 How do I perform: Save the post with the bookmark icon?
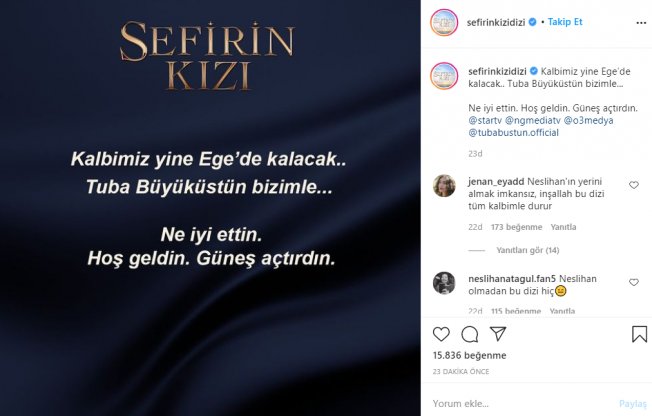click(639, 334)
